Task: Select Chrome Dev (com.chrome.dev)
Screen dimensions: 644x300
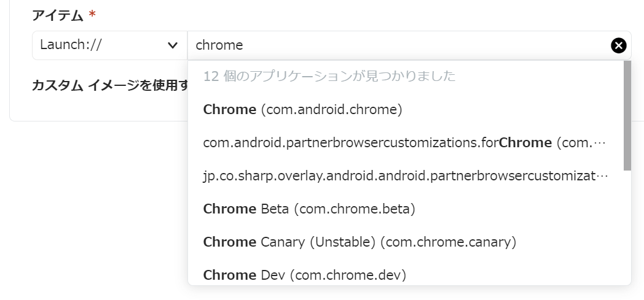Action: tap(305, 275)
